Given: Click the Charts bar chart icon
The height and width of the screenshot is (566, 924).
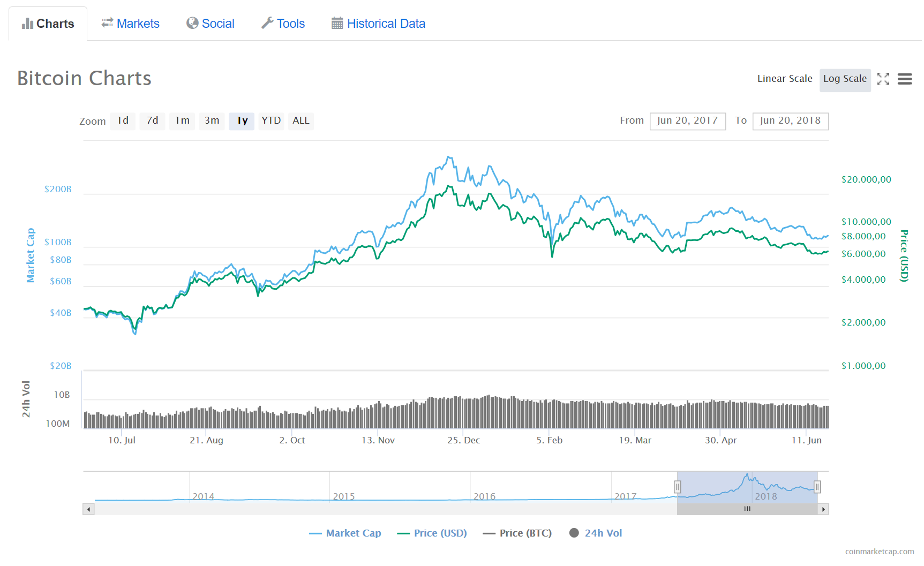Looking at the screenshot, I should (27, 24).
